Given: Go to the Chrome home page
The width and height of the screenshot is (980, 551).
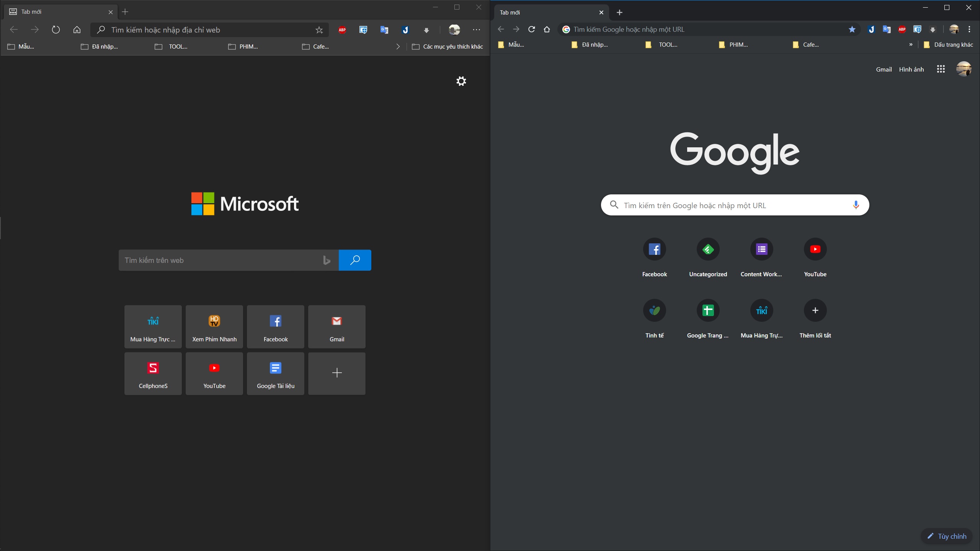Looking at the screenshot, I should pos(547,29).
